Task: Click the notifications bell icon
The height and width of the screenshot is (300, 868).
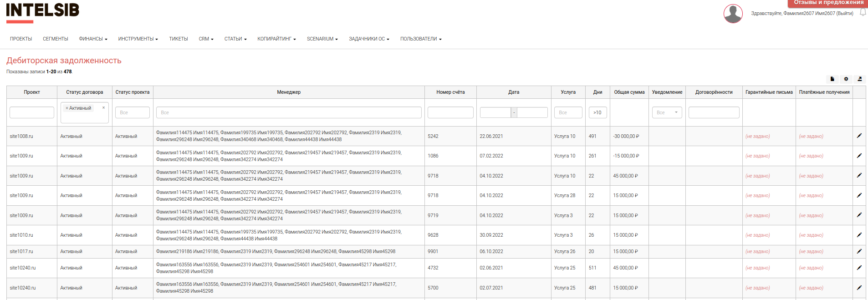Action: pos(863,13)
